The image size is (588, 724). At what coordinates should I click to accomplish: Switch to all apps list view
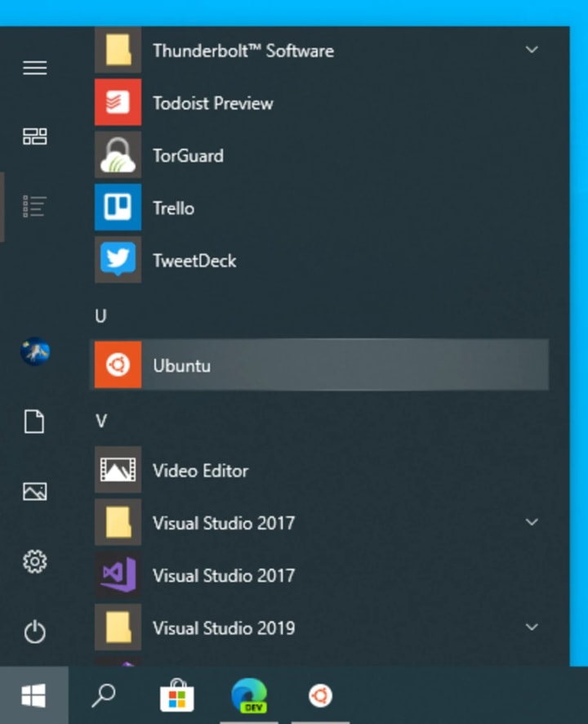(34, 207)
